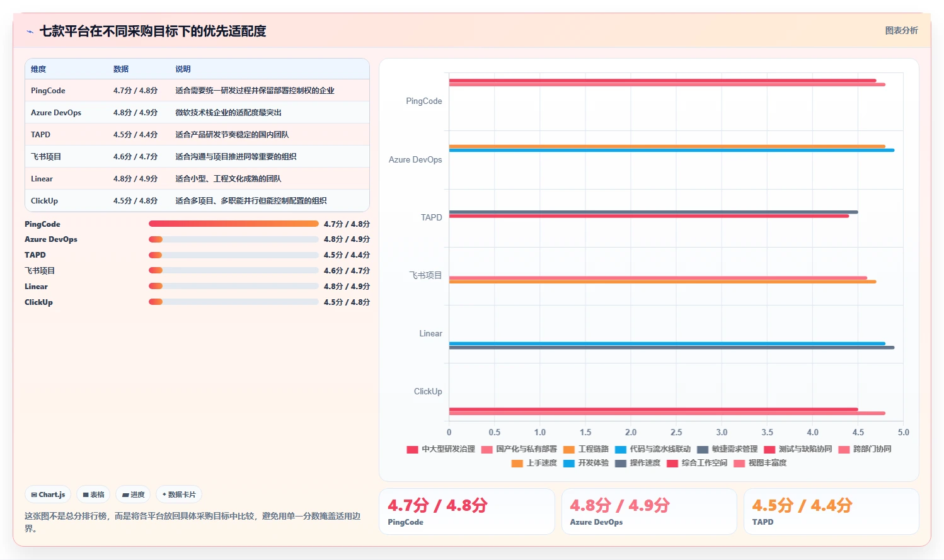Click the Azure DevOps label on chart axis
This screenshot has height=560, width=944.
[415, 160]
